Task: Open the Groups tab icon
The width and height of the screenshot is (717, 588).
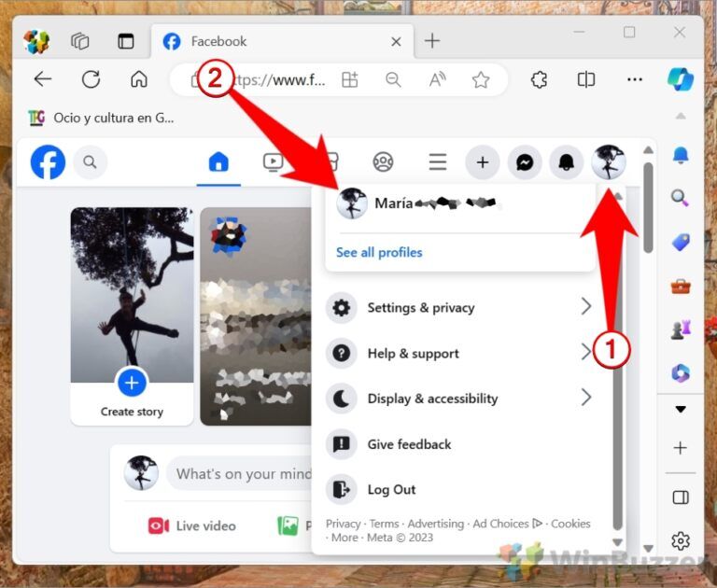Action: pos(383,161)
